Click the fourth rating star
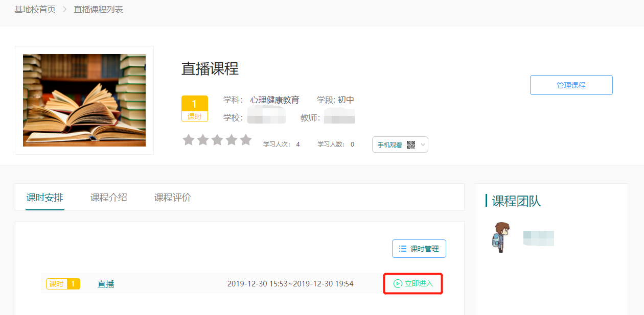Image resolution: width=644 pixels, height=315 pixels. pyautogui.click(x=232, y=140)
